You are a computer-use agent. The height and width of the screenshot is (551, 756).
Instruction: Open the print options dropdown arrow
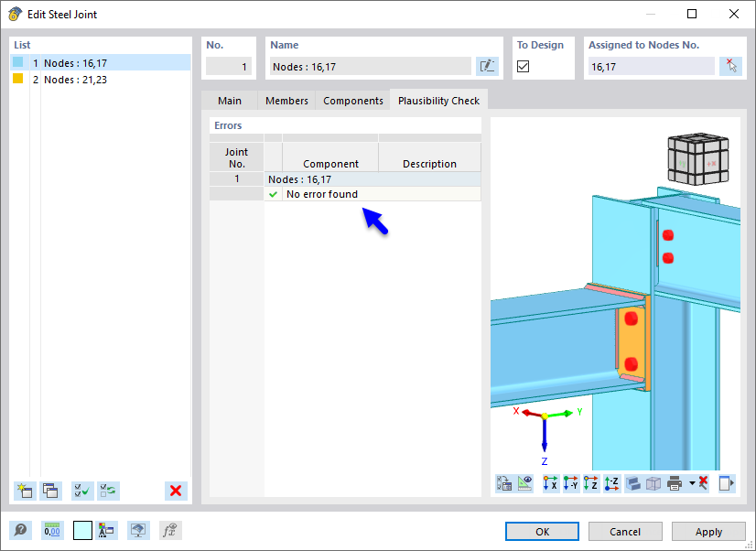click(x=691, y=483)
